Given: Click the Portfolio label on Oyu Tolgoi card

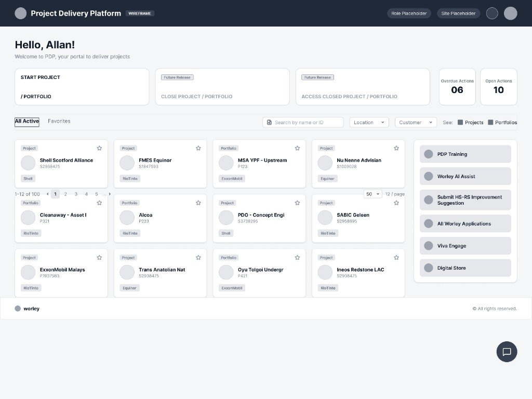Looking at the screenshot, I should coord(229,258).
